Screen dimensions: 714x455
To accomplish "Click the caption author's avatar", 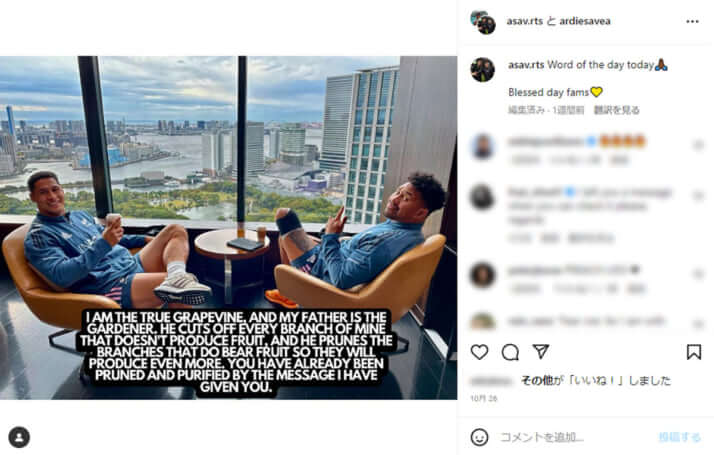I will [483, 70].
